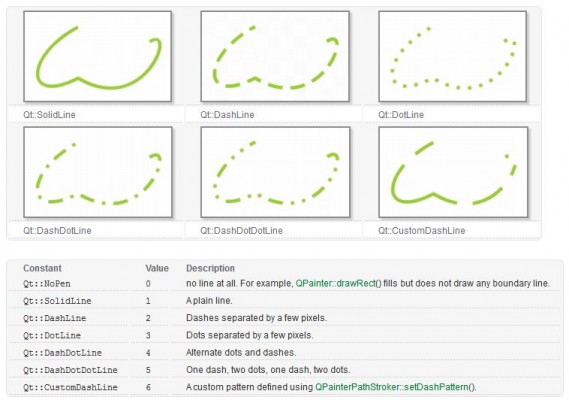
Task: Click the Qt::SolidLine caption under the image
Action: point(49,115)
